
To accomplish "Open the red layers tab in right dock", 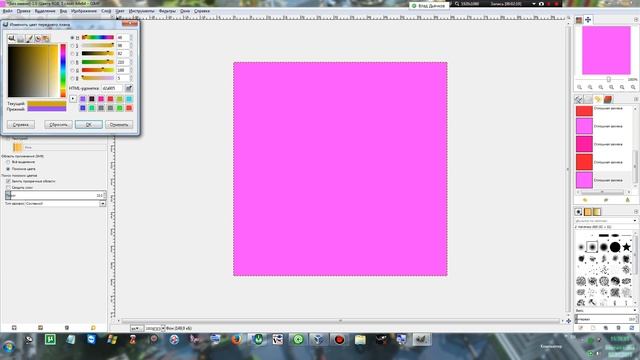I will pyautogui.click(x=608, y=99).
